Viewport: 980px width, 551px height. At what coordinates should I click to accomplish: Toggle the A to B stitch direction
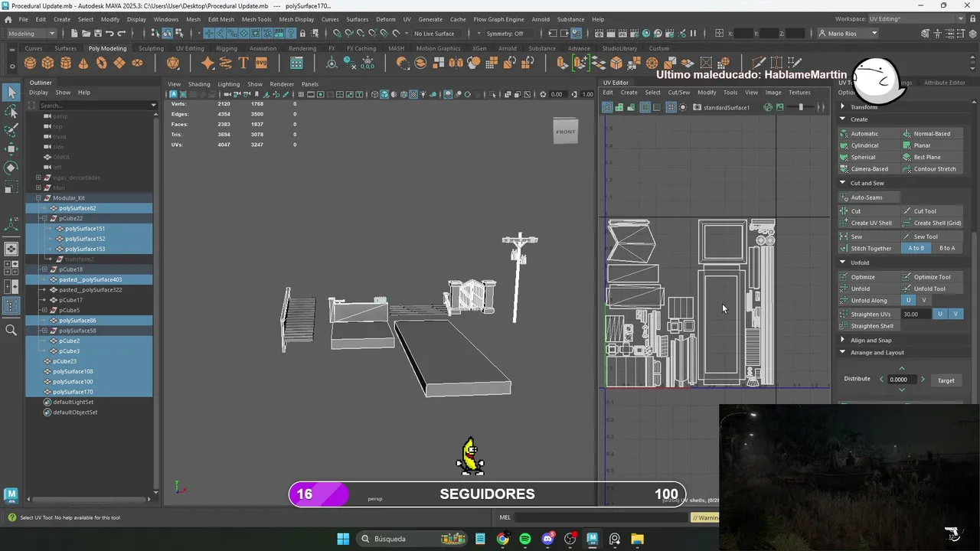click(x=916, y=248)
